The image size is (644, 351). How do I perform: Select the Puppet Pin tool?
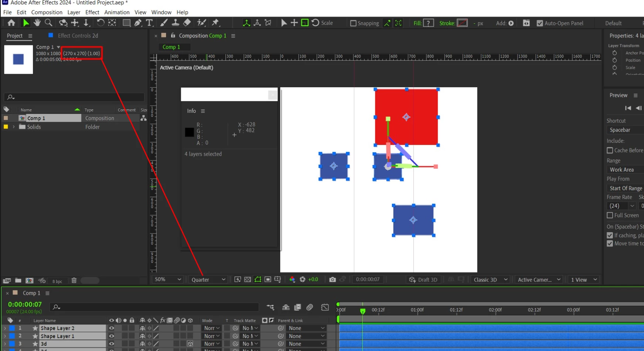coord(215,23)
